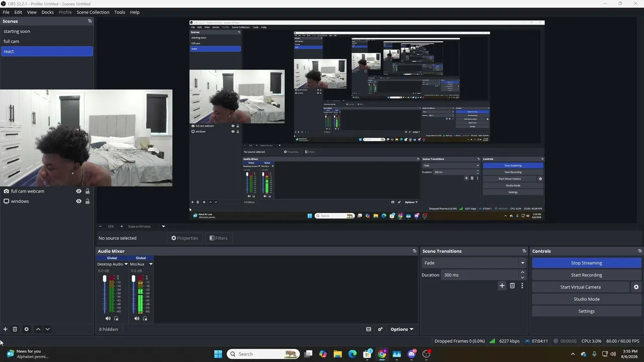Select the full cam scene
The image size is (644, 362).
pyautogui.click(x=47, y=41)
